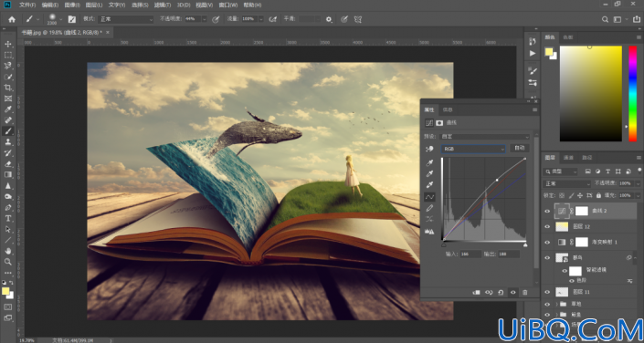
Task: Select the Frame tool
Action: 8,99
